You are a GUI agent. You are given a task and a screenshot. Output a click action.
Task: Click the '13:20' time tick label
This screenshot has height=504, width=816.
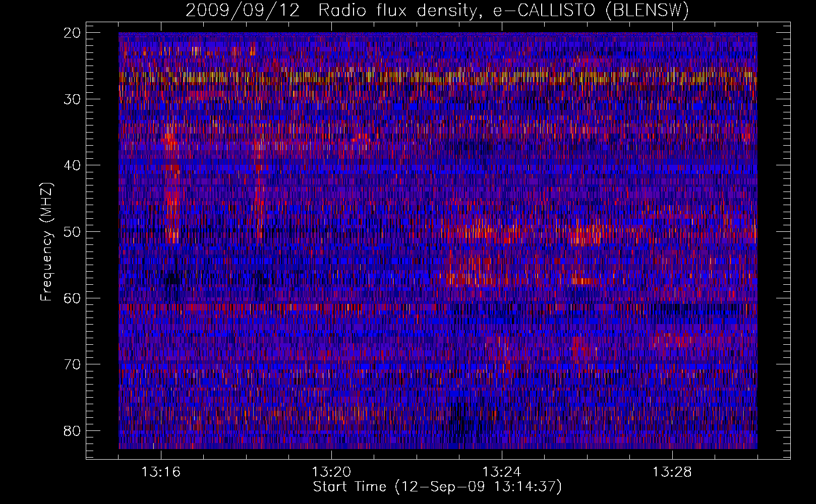(x=331, y=472)
